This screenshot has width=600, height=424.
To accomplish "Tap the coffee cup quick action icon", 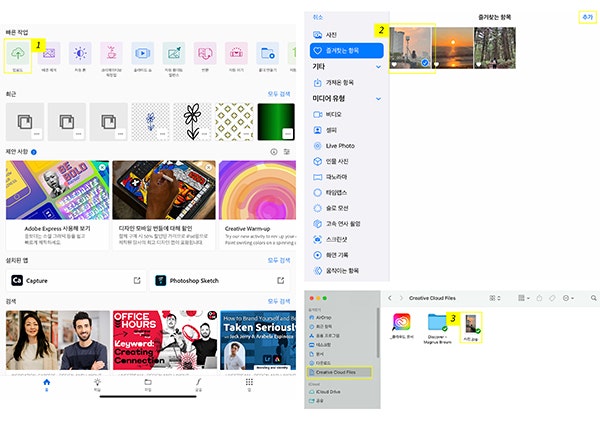I will point(111,53).
